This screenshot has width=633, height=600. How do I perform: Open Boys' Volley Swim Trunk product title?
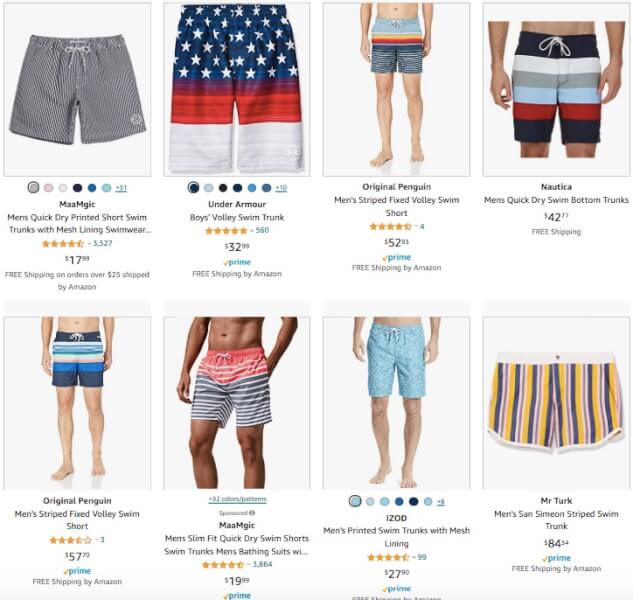tap(237, 217)
